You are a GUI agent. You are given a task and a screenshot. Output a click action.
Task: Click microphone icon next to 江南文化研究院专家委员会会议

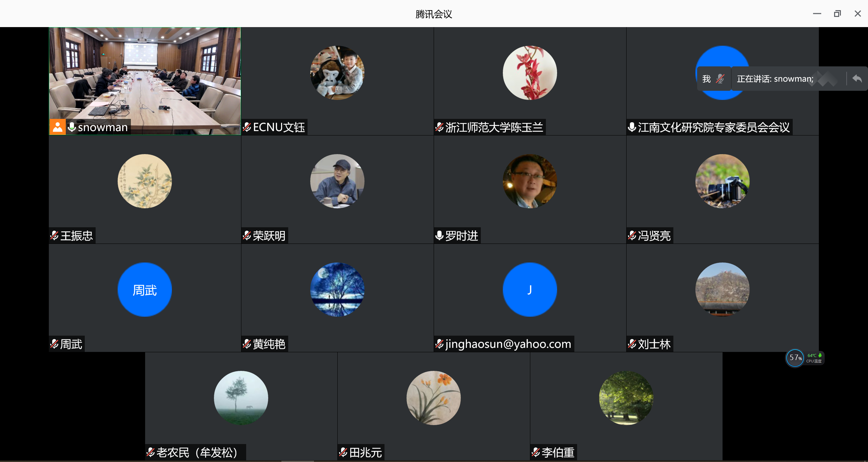click(x=632, y=127)
